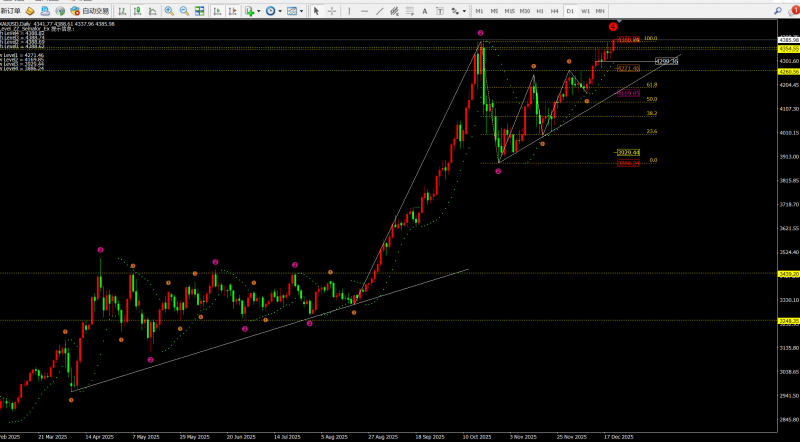Switch to H4 timeframe
The height and width of the screenshot is (442, 800).
(x=554, y=10)
